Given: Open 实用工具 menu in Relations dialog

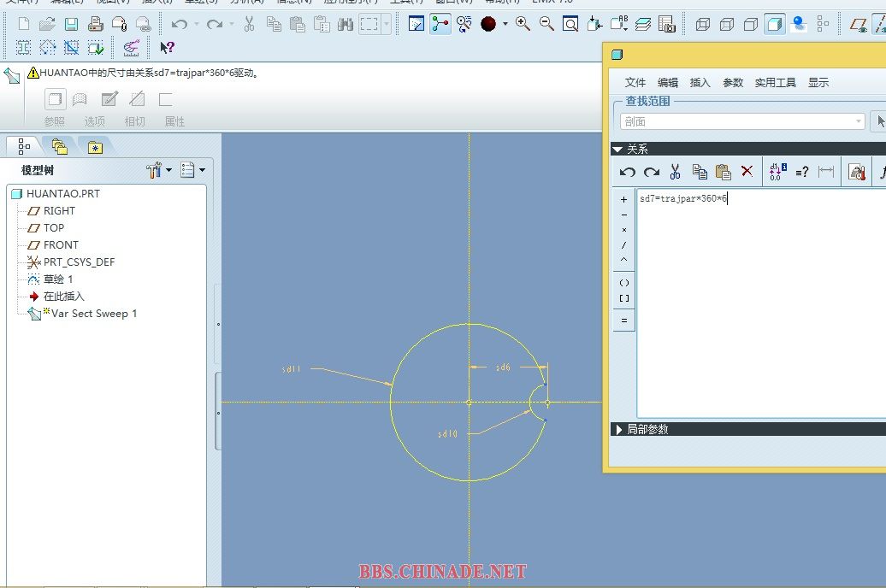Looking at the screenshot, I should pos(775,82).
